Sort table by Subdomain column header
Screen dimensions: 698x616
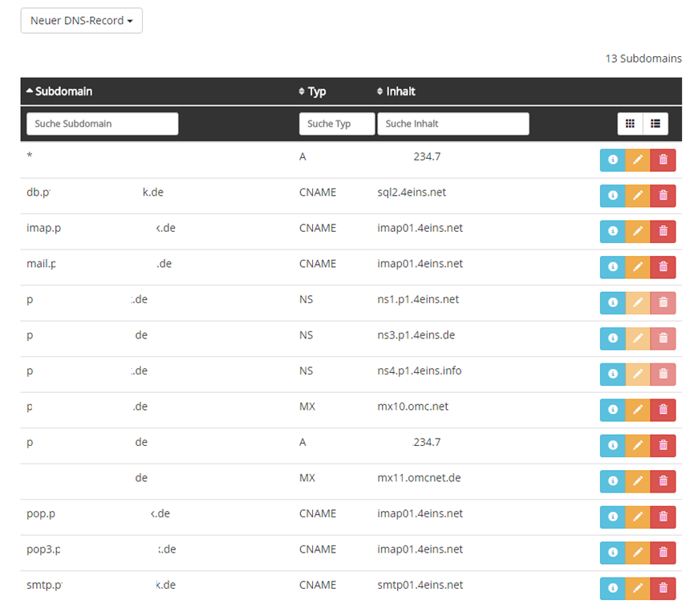pyautogui.click(x=63, y=91)
